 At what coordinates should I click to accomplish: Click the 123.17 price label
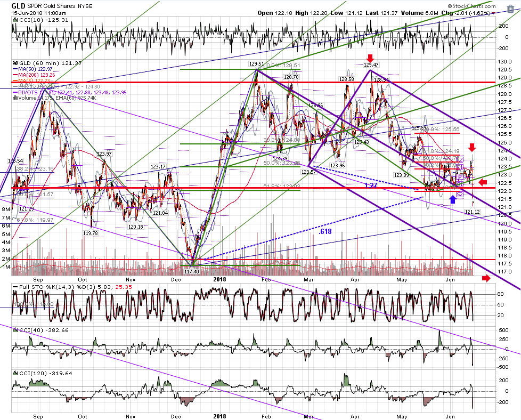pos(158,167)
